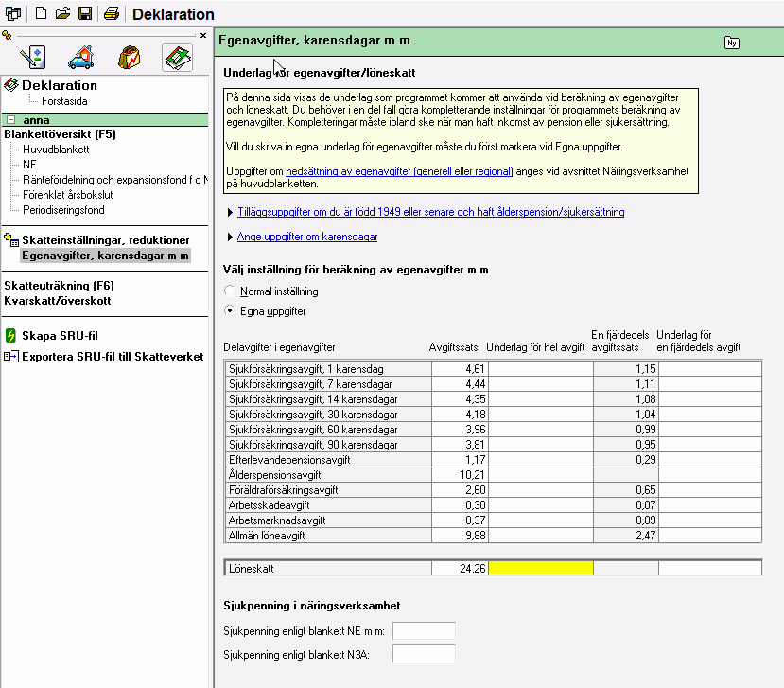
Task: Collapse the 'anna' tree section
Action: pos(10,120)
